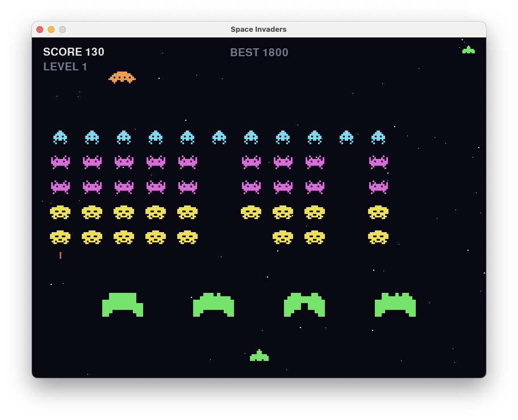Click the rightmost yellow octopus in the upper yellow row

[x=378, y=212]
